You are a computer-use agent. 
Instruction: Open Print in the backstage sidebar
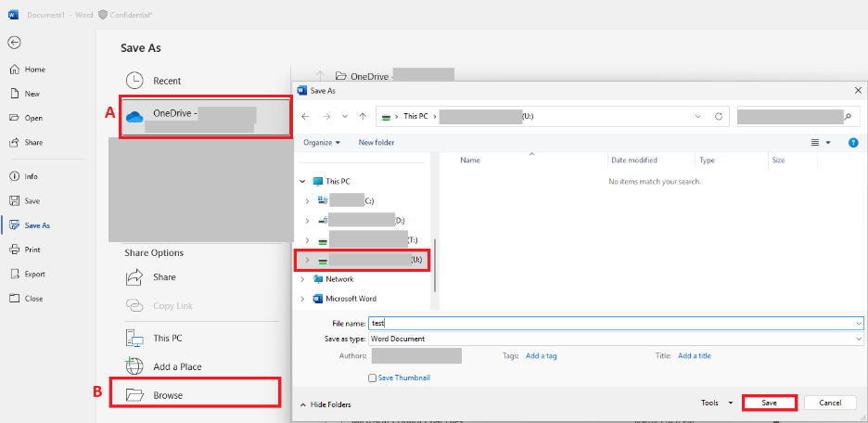pyautogui.click(x=25, y=250)
